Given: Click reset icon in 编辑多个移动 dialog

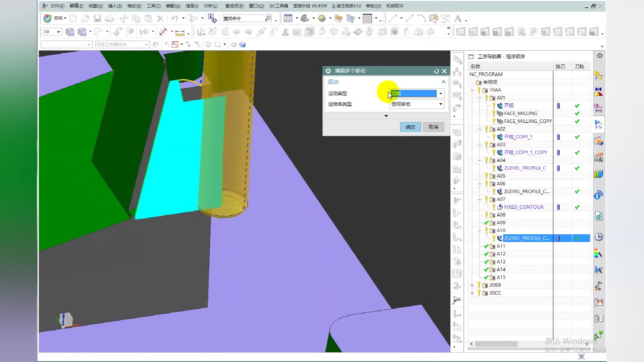Looking at the screenshot, I should [x=436, y=71].
